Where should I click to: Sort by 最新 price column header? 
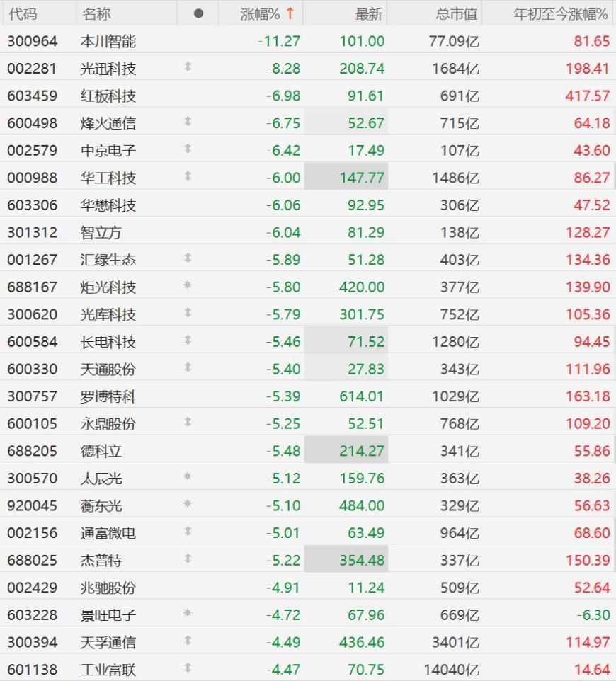(x=369, y=14)
